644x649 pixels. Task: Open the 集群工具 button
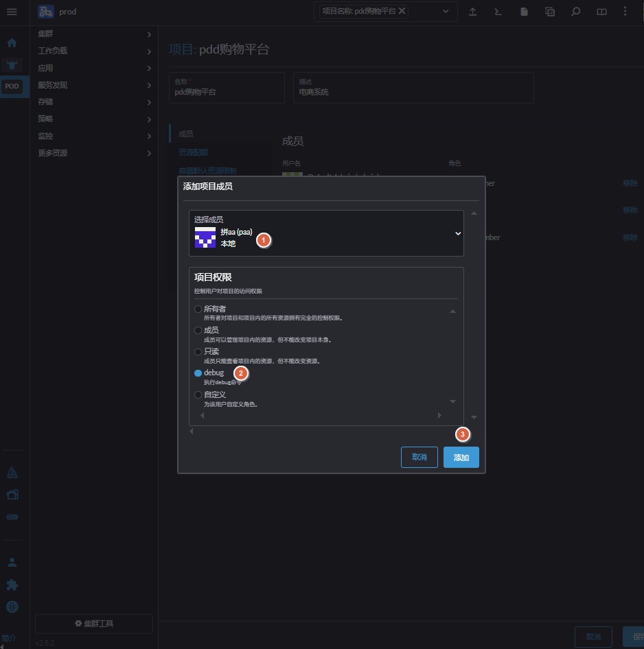pos(94,624)
